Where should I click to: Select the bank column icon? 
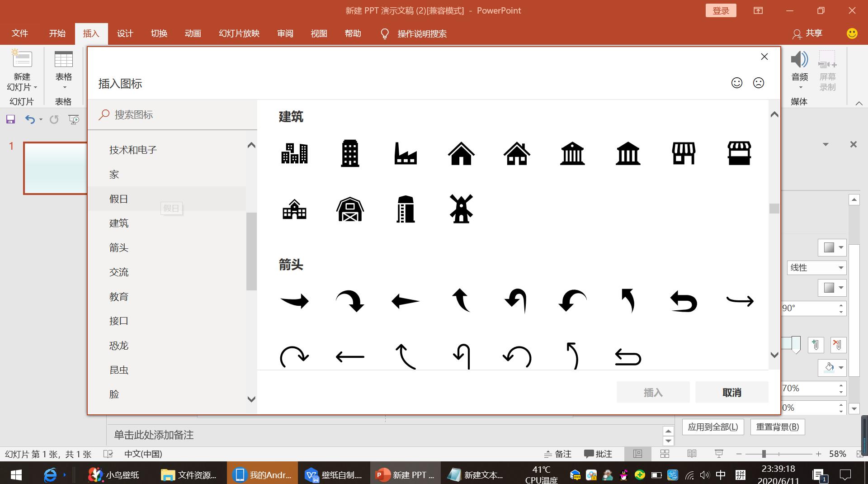pyautogui.click(x=572, y=153)
